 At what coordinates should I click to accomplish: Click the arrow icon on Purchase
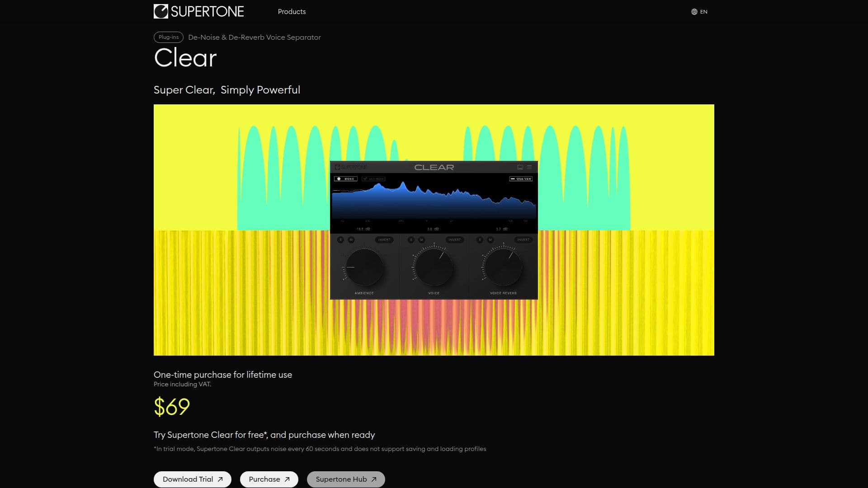287,479
